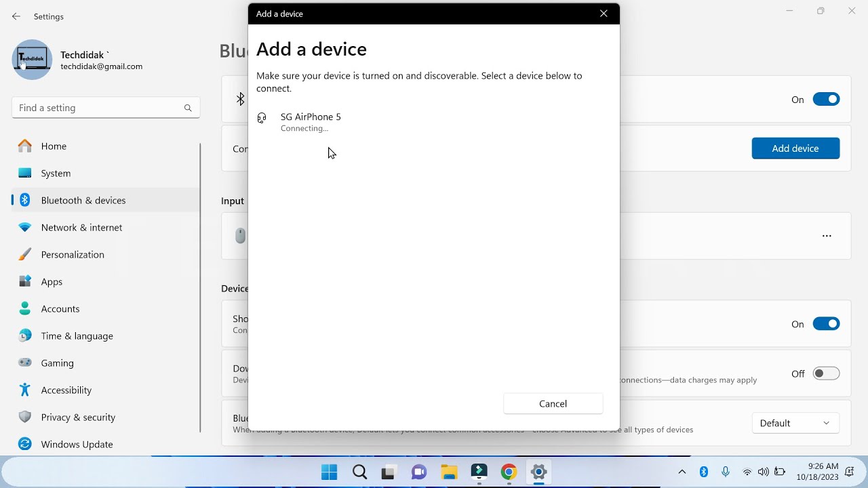This screenshot has height=488, width=868.
Task: Click the Gaming controller icon
Action: click(25, 363)
